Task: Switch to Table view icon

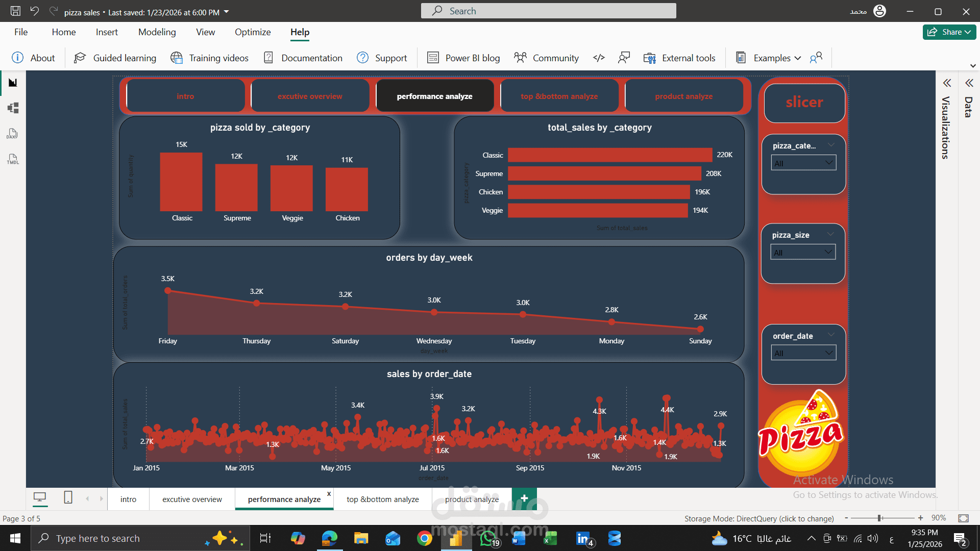Action: coord(13,108)
